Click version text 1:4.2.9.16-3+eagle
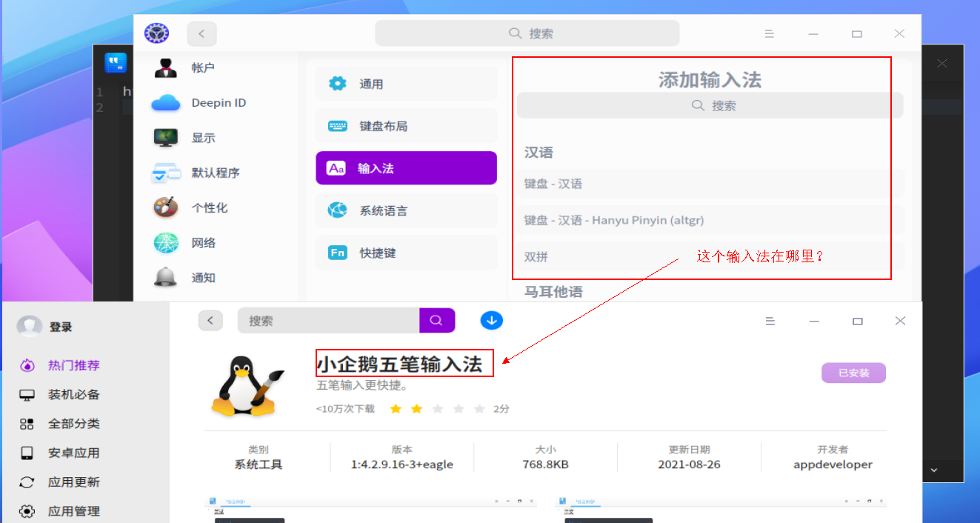This screenshot has width=980, height=523. click(x=402, y=464)
